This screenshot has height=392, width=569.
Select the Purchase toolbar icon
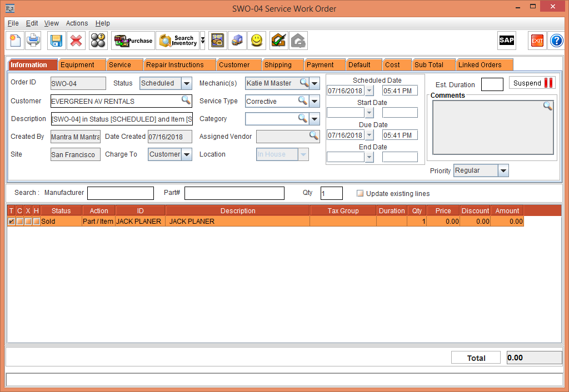coord(133,41)
